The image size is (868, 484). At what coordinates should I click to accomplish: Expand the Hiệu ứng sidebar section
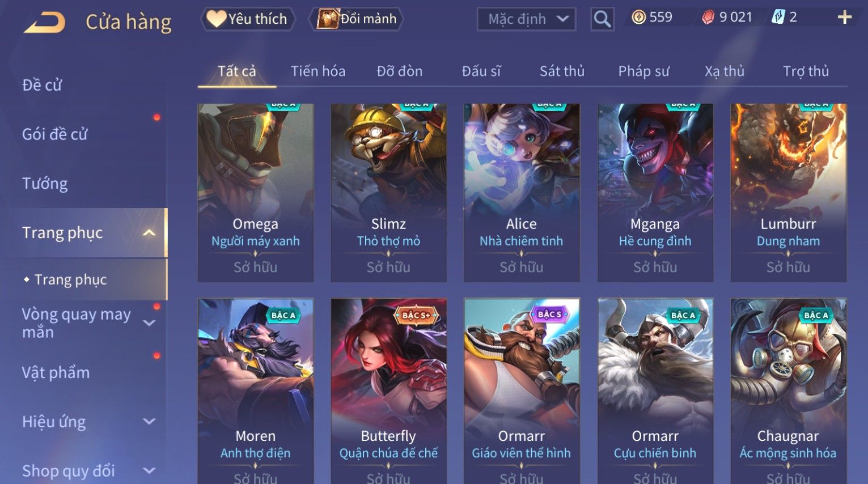(149, 422)
